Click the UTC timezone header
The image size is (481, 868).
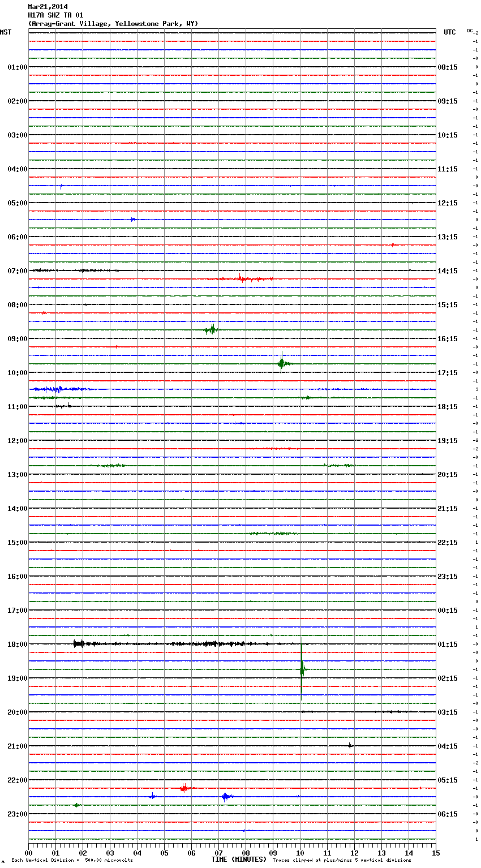449,32
